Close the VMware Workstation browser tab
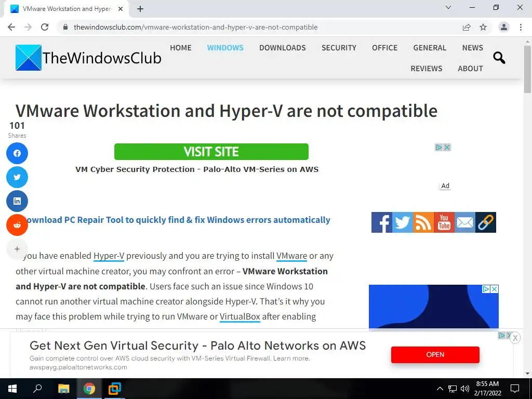 tap(121, 9)
